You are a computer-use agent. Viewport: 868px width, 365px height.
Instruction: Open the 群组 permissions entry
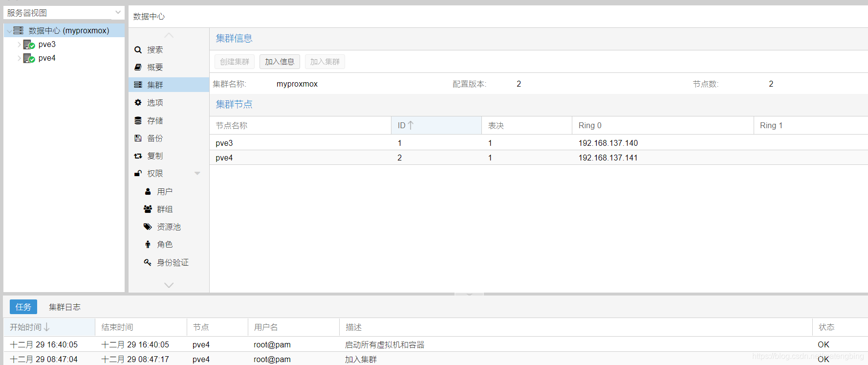click(x=169, y=209)
